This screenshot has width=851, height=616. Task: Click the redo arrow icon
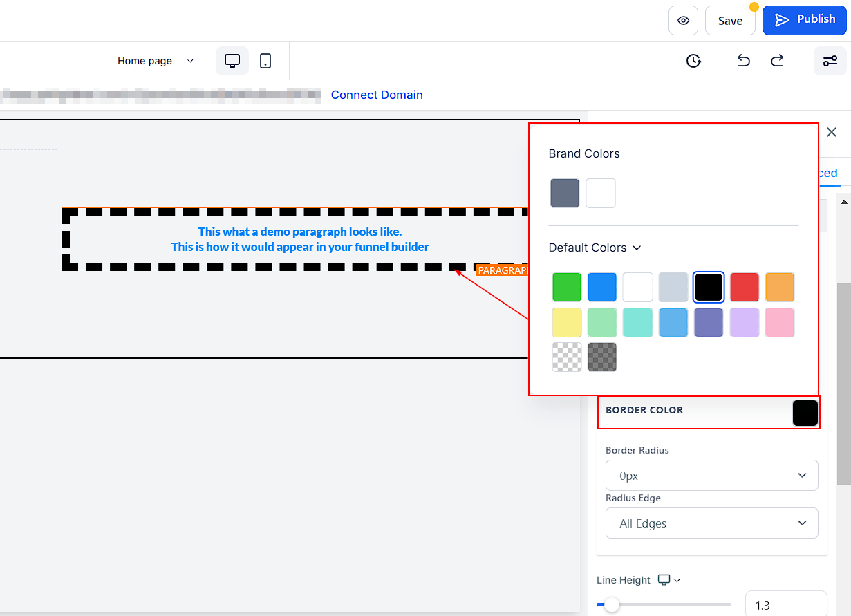click(777, 61)
